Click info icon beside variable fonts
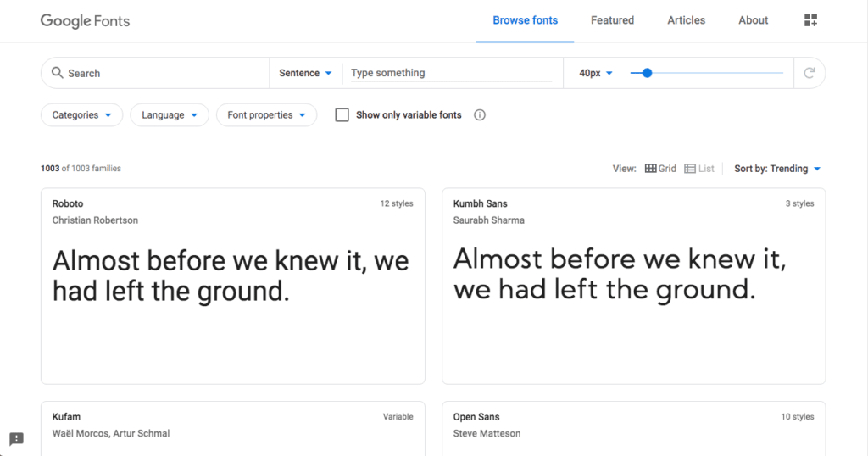 click(x=480, y=115)
